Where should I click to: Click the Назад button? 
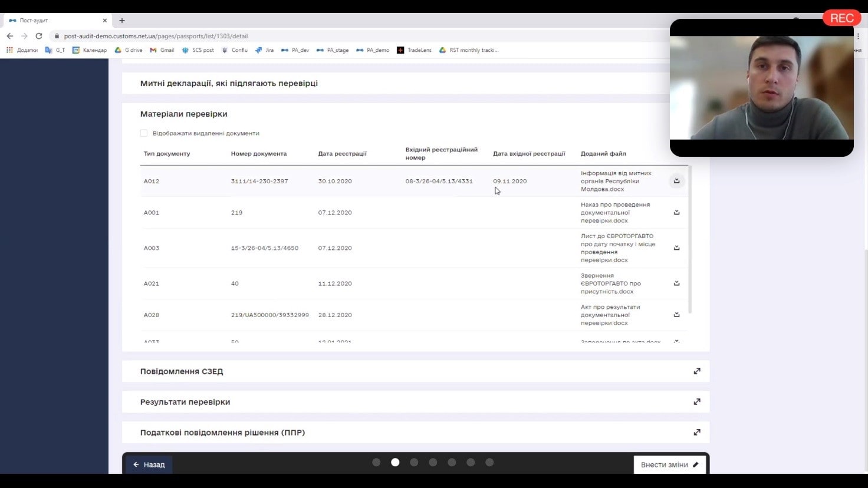pos(149,464)
